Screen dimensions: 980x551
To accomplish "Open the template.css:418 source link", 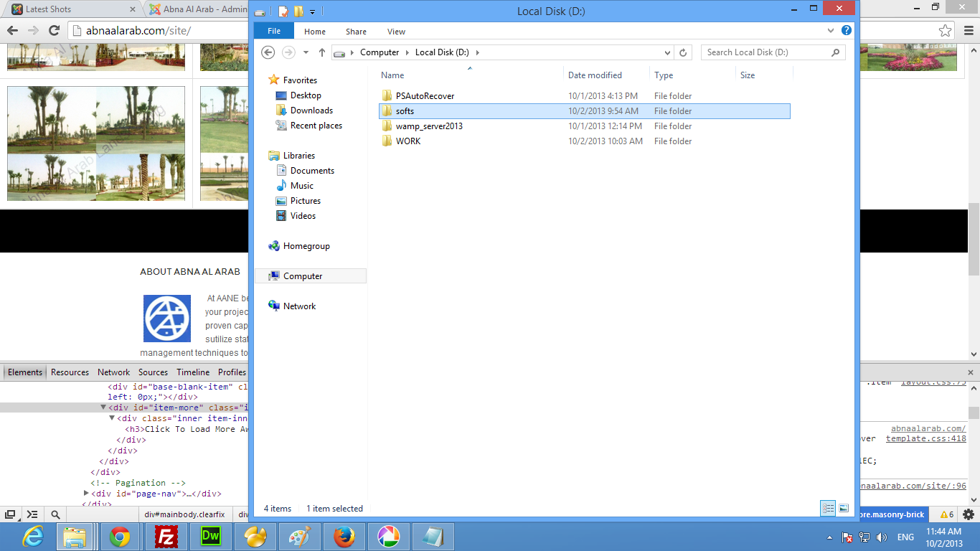I will (925, 438).
